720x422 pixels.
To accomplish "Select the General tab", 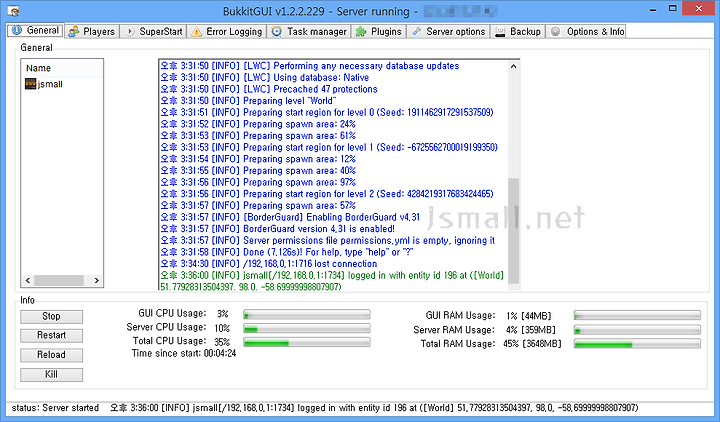I will pyautogui.click(x=35, y=30).
